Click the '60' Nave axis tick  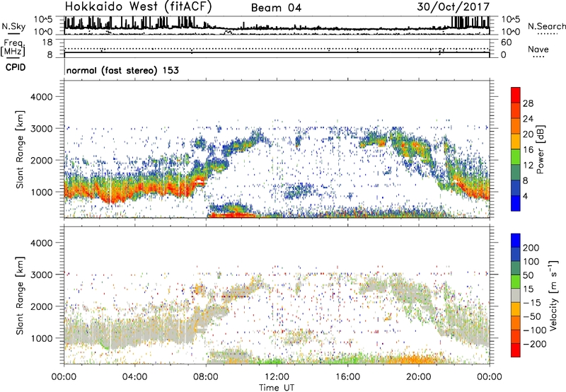(x=506, y=42)
